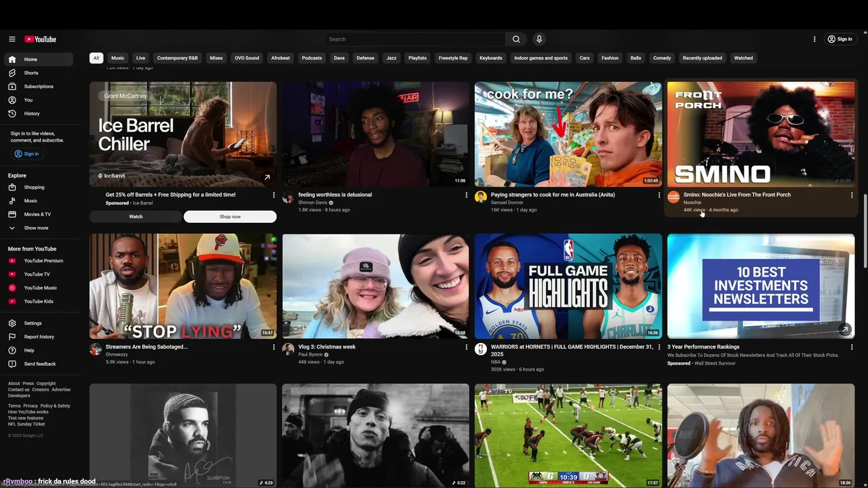The image size is (868, 488).
Task: Open Send feedback in sidebar
Action: point(39,364)
